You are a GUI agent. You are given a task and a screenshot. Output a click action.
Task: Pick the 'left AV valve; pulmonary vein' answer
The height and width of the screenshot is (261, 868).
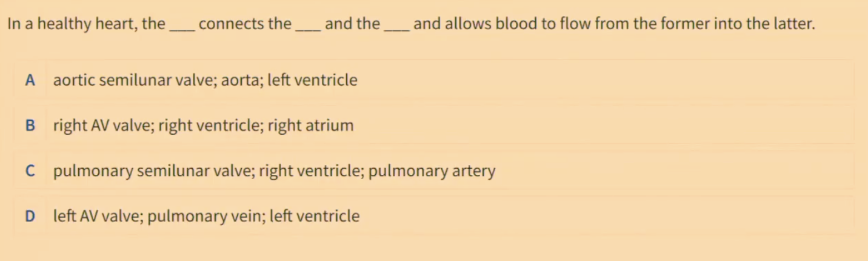pyautogui.click(x=206, y=216)
